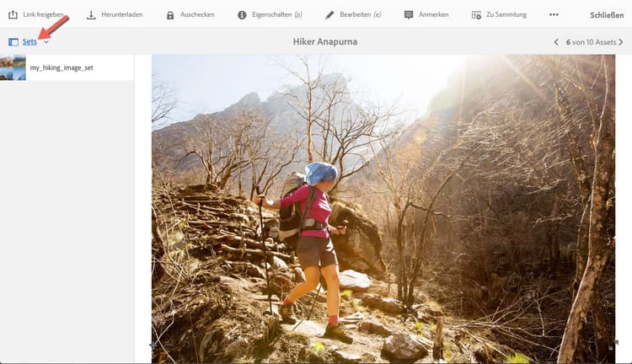Open the my_hiking_image_set thumbnail
Screen dimensions: 632x364
[13, 67]
